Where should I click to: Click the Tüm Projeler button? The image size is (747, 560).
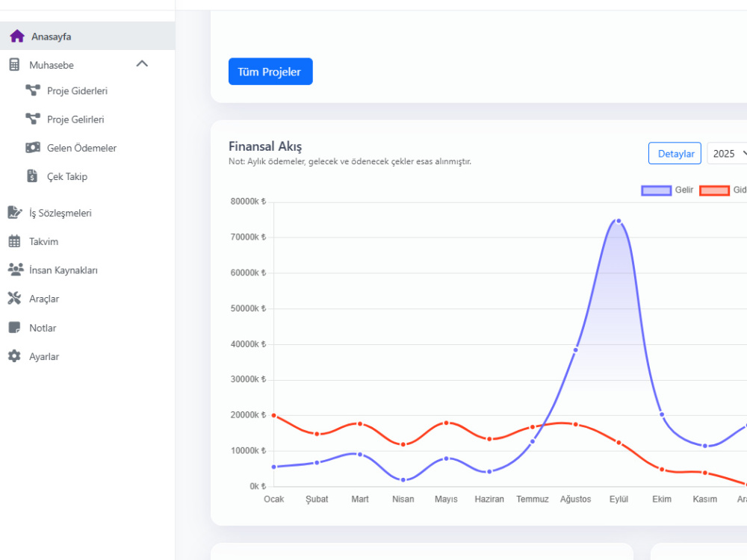tap(270, 72)
